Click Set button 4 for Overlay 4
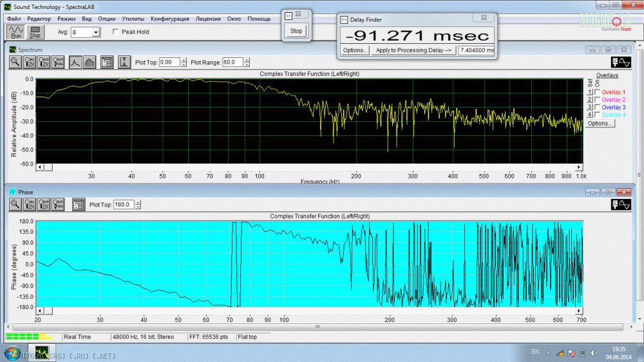The image size is (644, 362). tap(590, 115)
